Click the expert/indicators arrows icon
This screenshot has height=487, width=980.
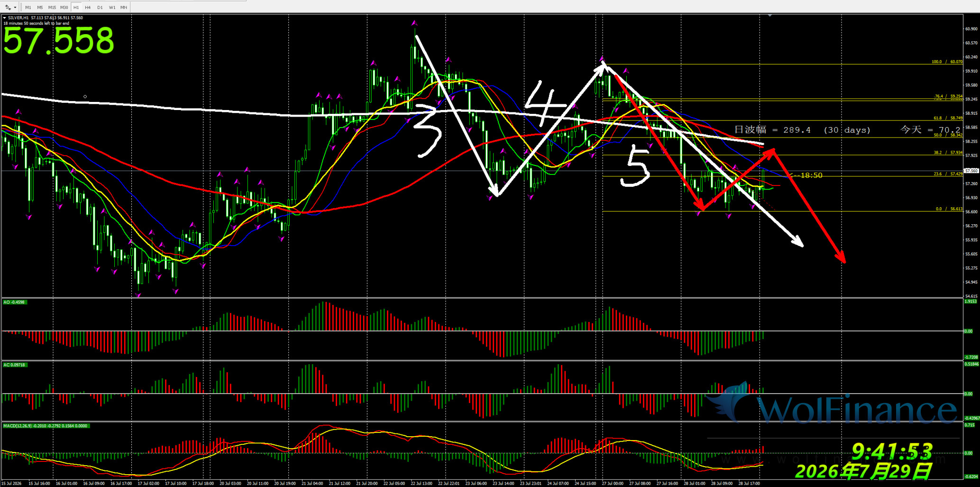[x=8, y=7]
